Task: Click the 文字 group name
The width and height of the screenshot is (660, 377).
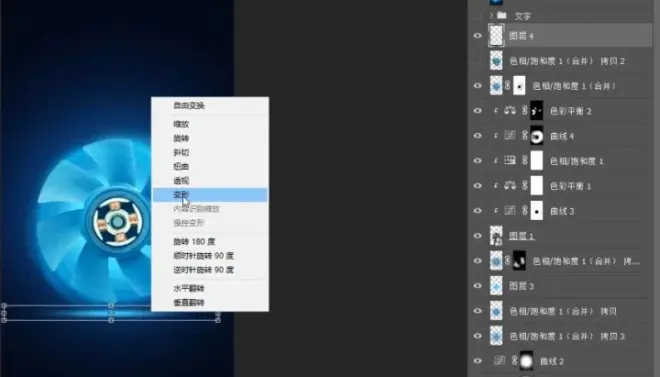Action: pyautogui.click(x=522, y=16)
